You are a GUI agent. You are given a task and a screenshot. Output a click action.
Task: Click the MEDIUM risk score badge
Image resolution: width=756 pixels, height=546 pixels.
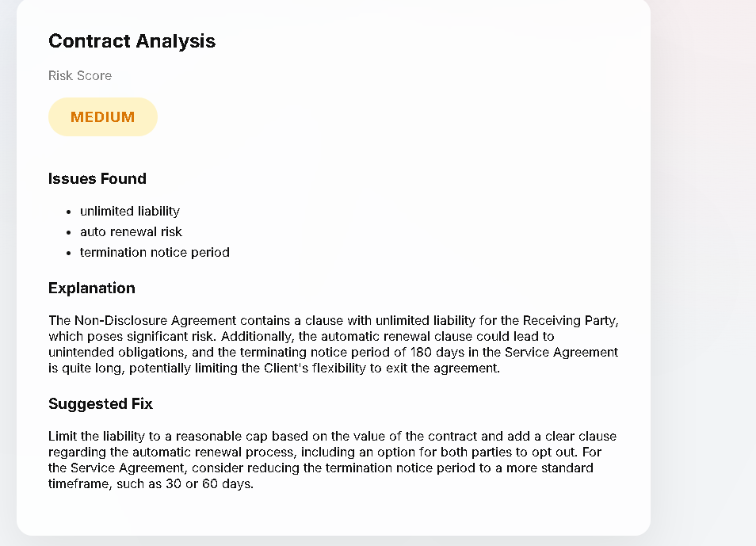coord(103,116)
